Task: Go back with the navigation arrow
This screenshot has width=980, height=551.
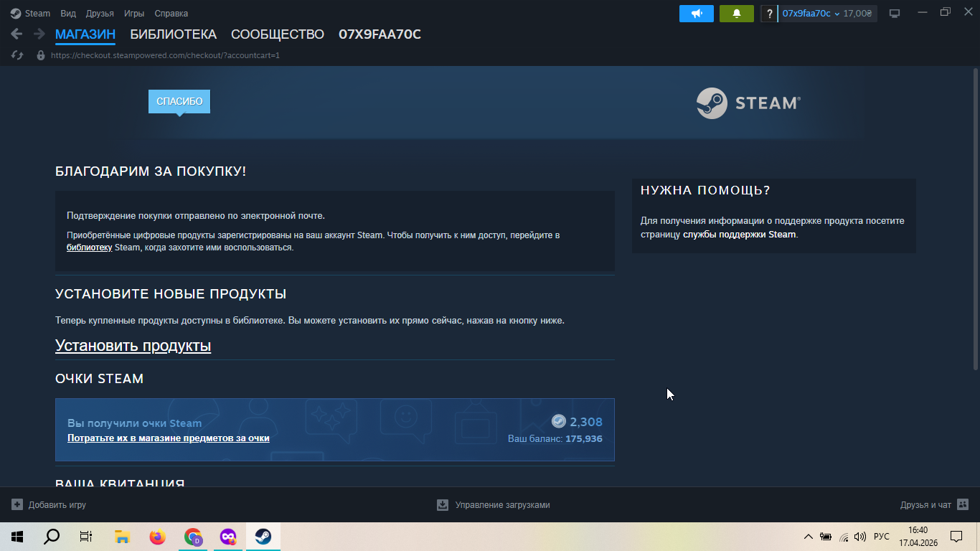Action: click(x=17, y=34)
